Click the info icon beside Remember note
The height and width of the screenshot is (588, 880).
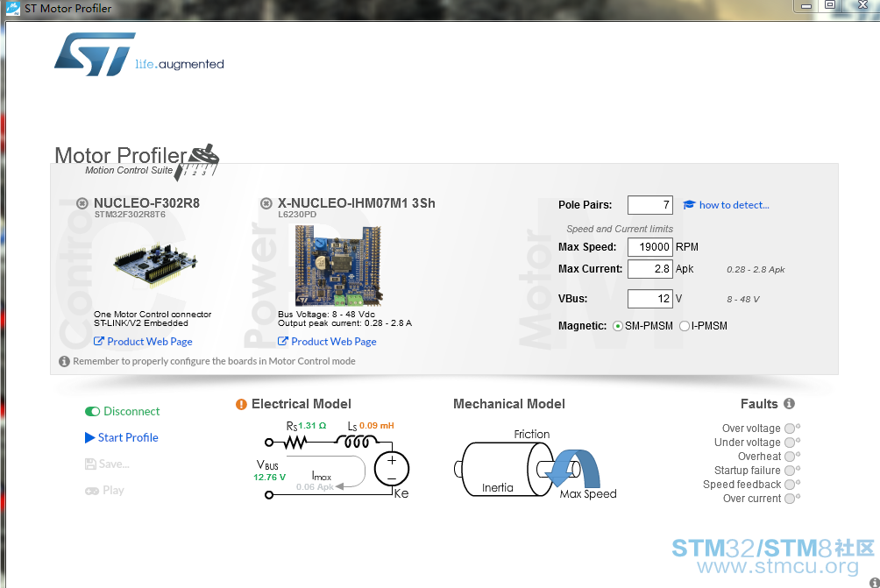point(65,361)
